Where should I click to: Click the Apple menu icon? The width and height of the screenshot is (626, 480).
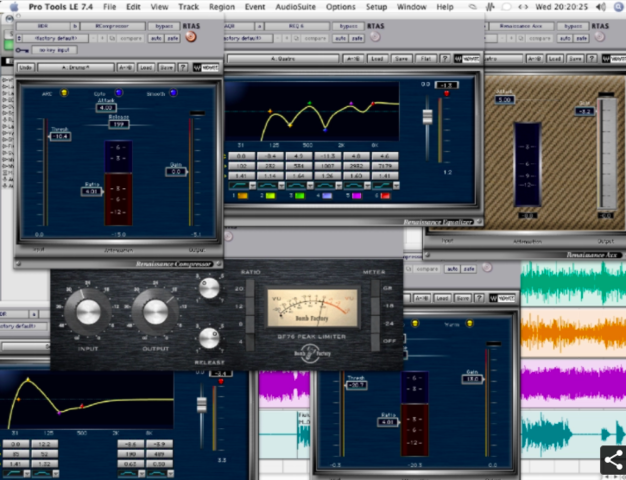click(14, 6)
